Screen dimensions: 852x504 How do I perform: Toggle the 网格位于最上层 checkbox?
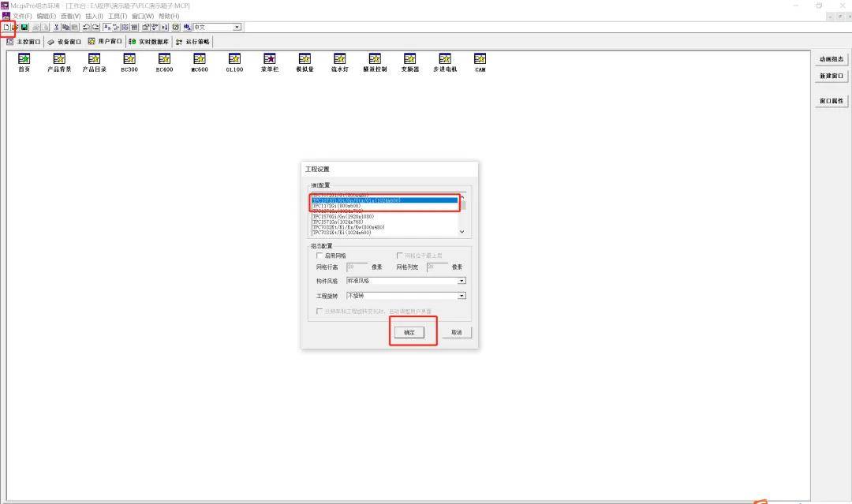(399, 256)
